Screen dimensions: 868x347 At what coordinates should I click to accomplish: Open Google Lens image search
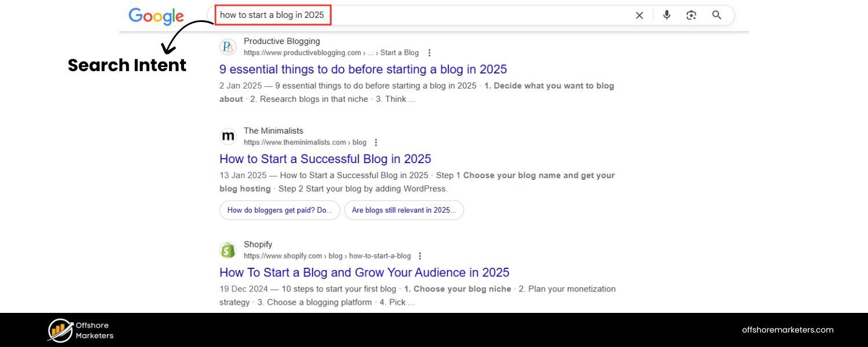pyautogui.click(x=691, y=16)
